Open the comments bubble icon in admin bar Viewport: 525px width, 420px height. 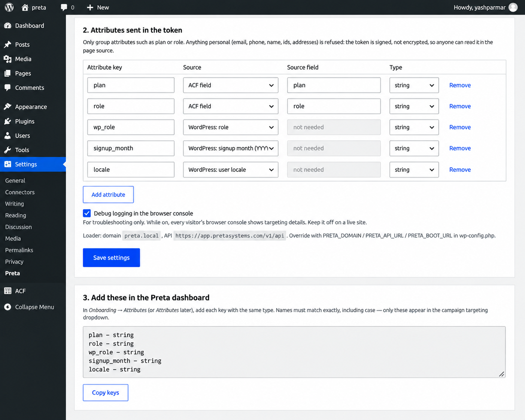click(64, 7)
